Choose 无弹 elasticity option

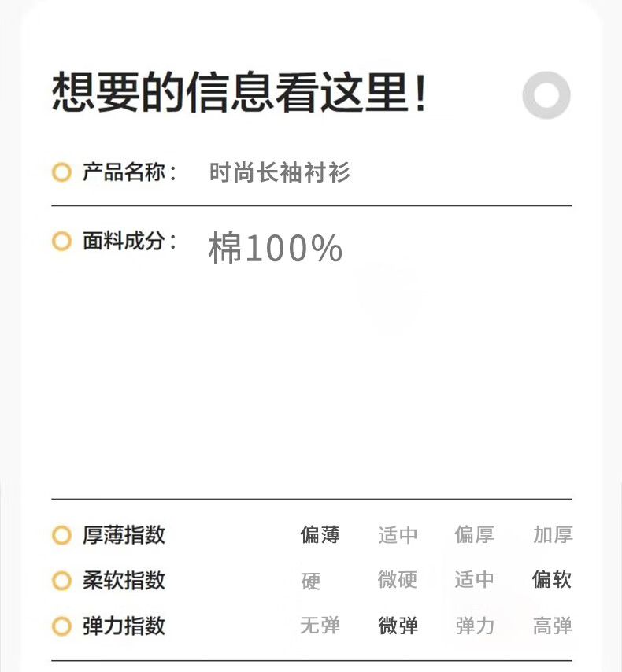320,626
